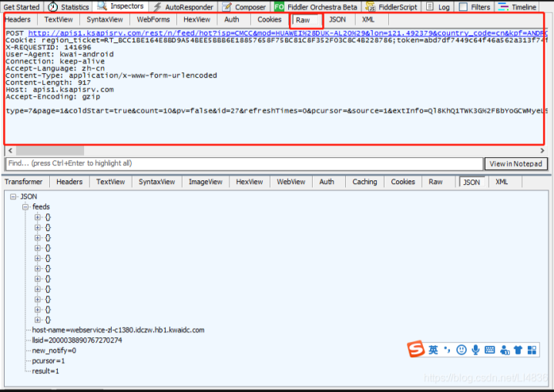Select request Headers tab
The image size is (554, 392).
point(18,19)
